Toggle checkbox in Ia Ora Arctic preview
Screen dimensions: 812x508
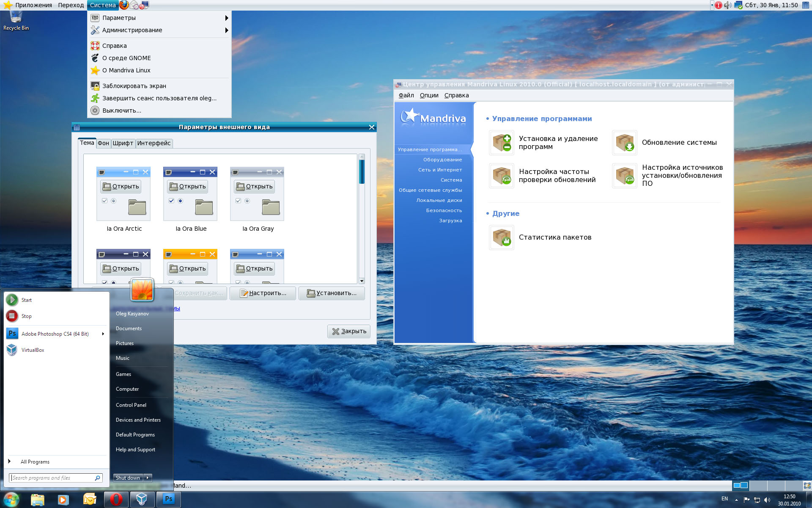point(104,201)
